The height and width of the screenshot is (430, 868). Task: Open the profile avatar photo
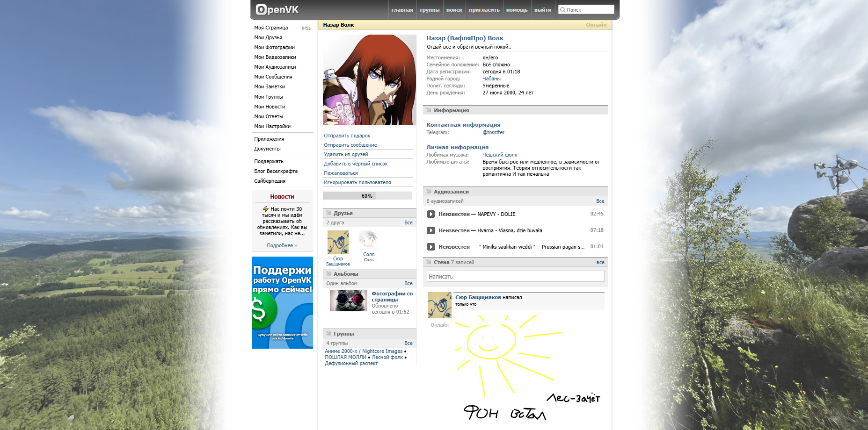point(369,79)
